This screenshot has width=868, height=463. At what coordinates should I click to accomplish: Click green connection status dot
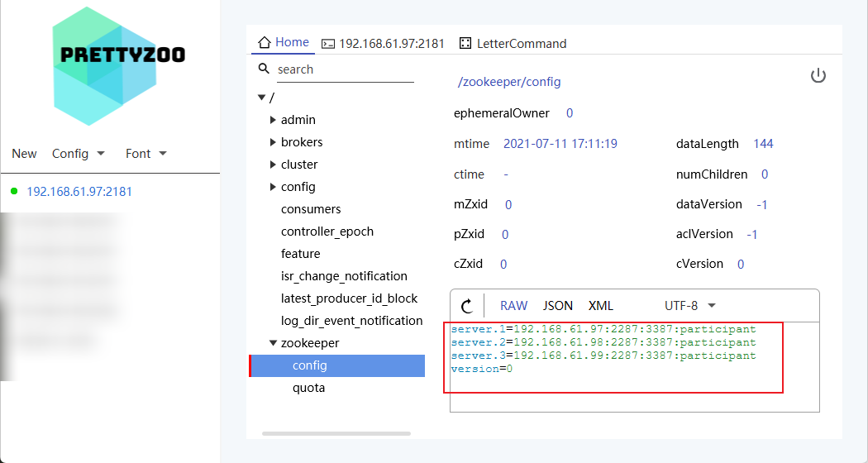pyautogui.click(x=14, y=191)
